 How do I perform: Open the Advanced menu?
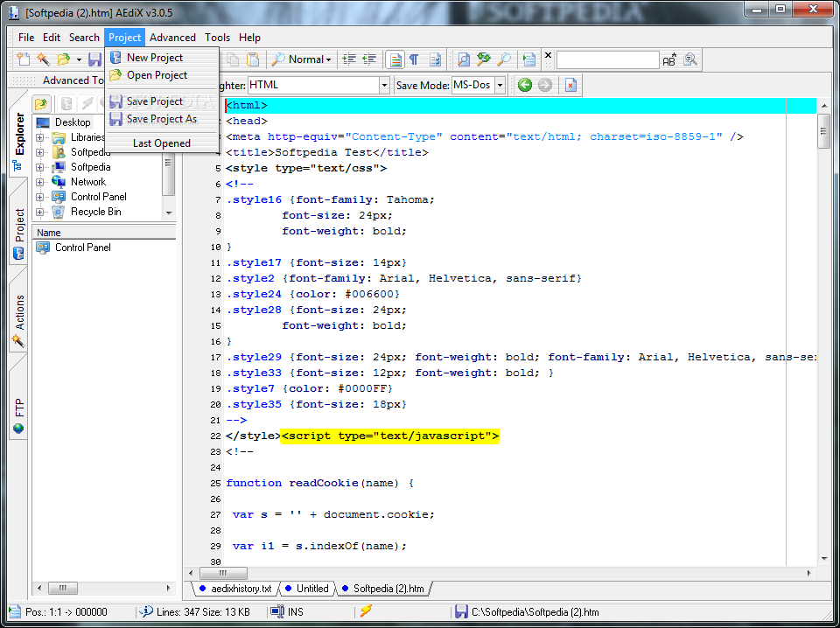click(x=172, y=38)
